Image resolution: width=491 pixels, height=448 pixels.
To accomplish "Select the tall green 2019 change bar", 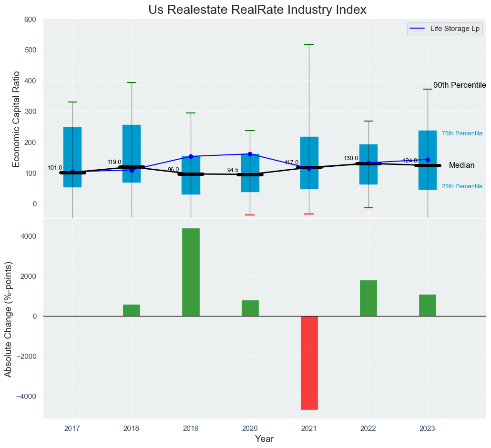I will (x=191, y=272).
